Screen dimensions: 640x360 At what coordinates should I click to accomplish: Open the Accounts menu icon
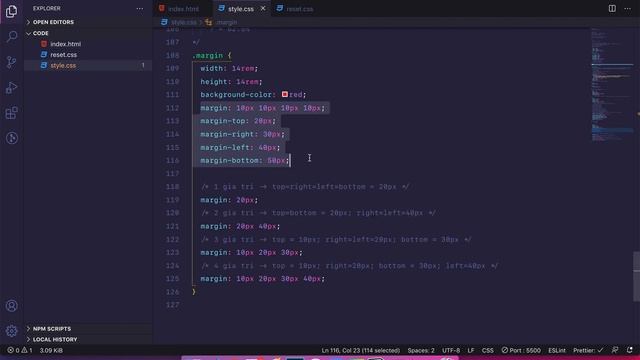(x=11, y=306)
